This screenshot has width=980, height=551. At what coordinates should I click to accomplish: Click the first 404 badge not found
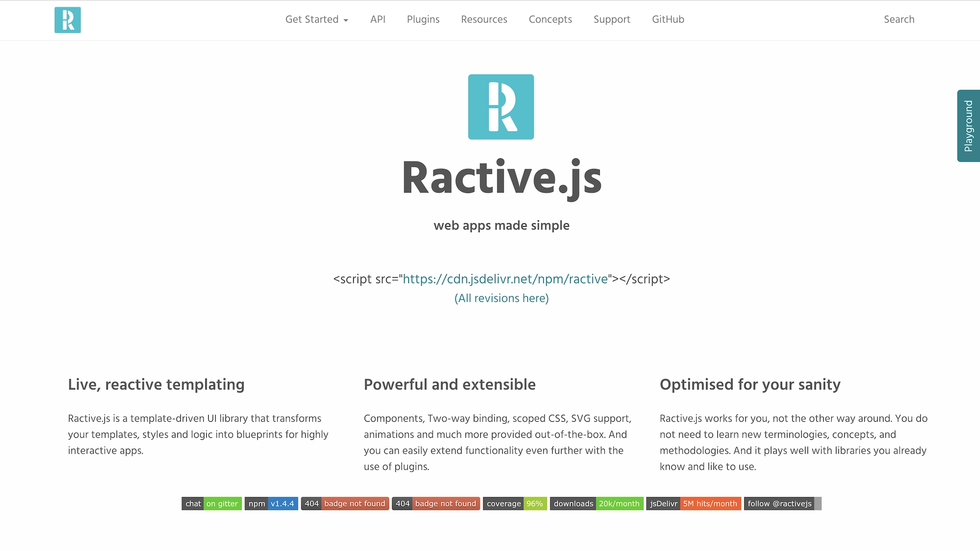345,503
